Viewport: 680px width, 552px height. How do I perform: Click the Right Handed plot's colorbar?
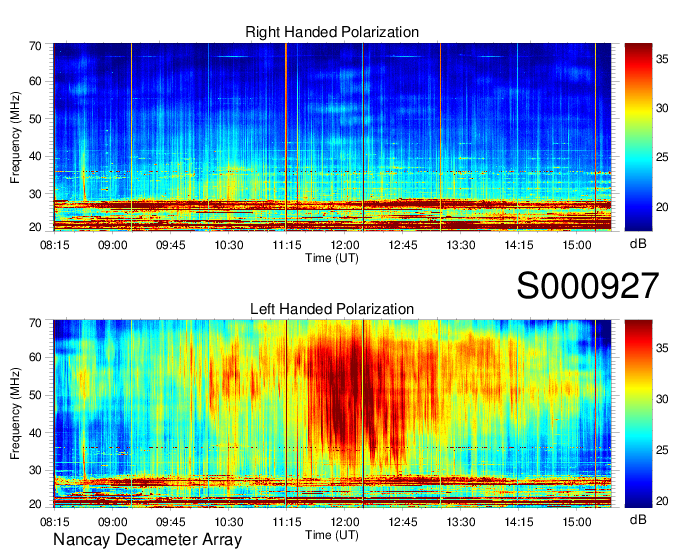pyautogui.click(x=638, y=137)
